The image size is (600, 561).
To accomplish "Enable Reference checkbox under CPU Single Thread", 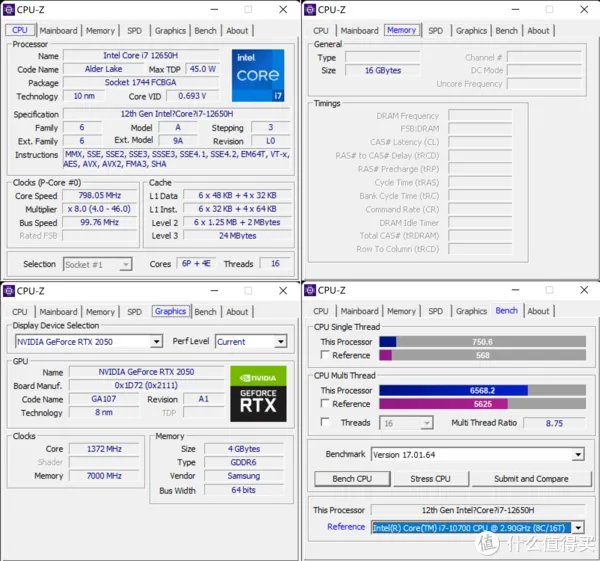I will tap(325, 355).
